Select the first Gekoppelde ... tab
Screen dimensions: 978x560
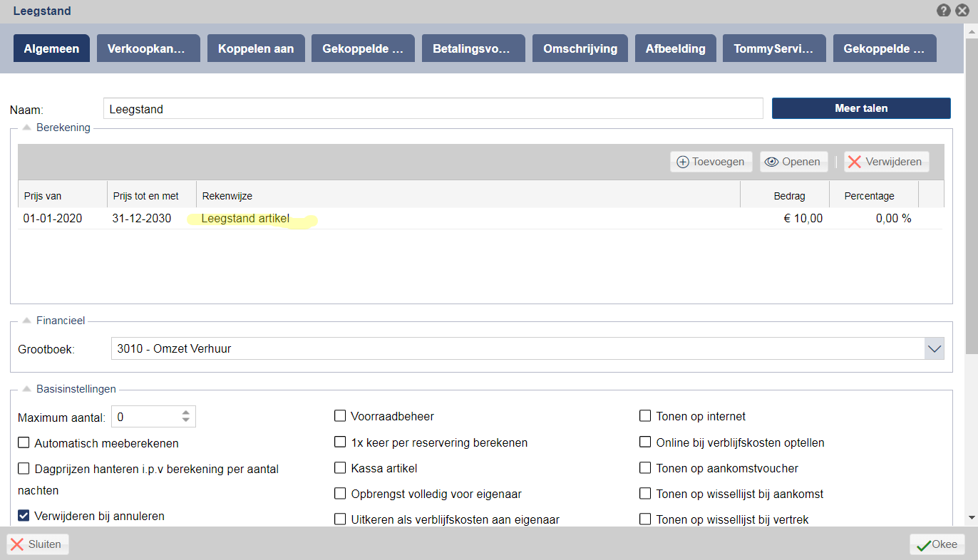pos(363,48)
